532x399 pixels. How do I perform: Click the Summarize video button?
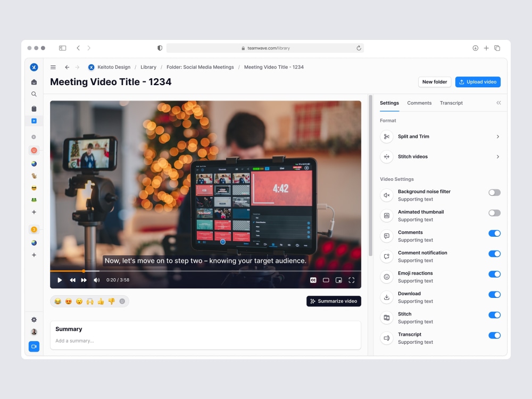pyautogui.click(x=334, y=301)
